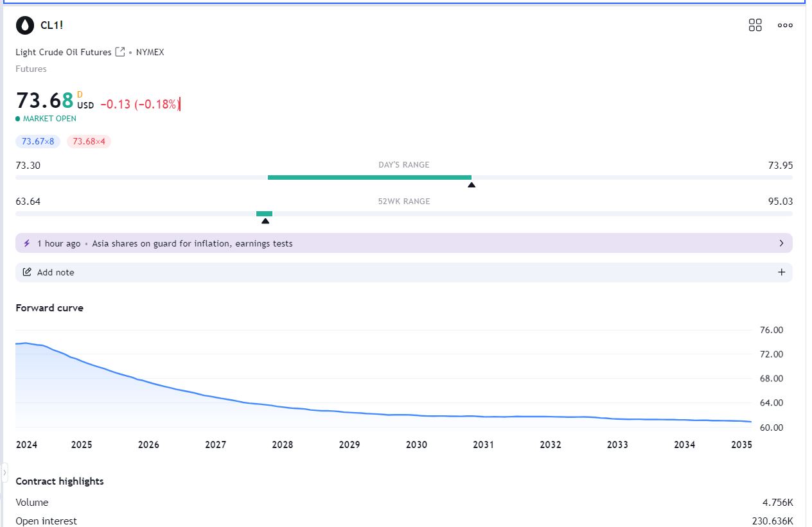Select the red 73.68×4 ask pill
This screenshot has width=812, height=527.
point(89,141)
